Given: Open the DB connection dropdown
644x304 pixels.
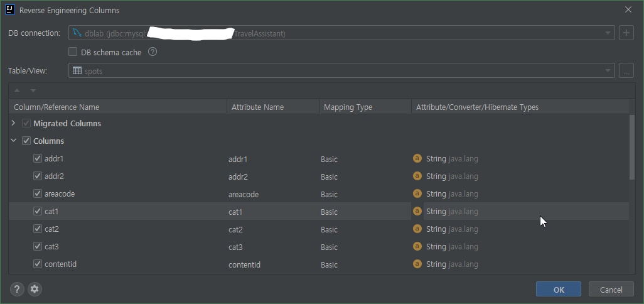Looking at the screenshot, I should pos(608,33).
